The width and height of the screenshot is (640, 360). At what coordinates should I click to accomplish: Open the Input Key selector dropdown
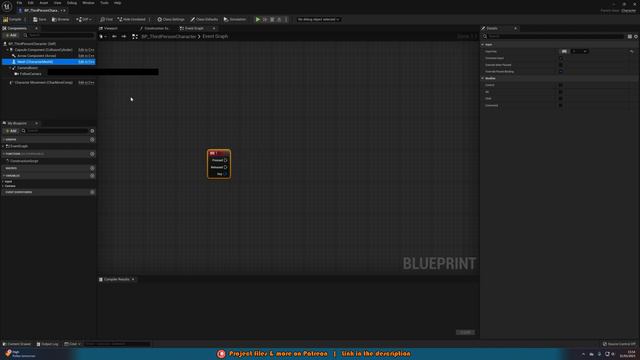(580, 51)
